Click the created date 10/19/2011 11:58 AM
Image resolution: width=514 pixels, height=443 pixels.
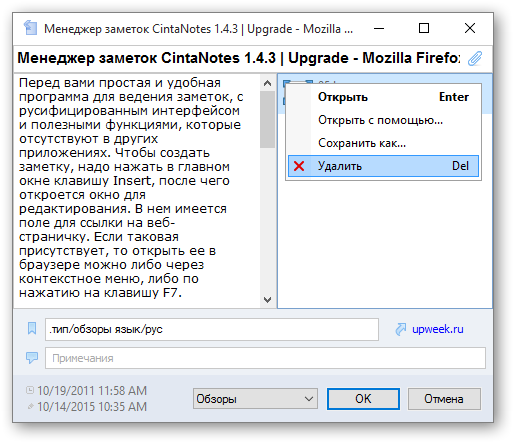92,390
